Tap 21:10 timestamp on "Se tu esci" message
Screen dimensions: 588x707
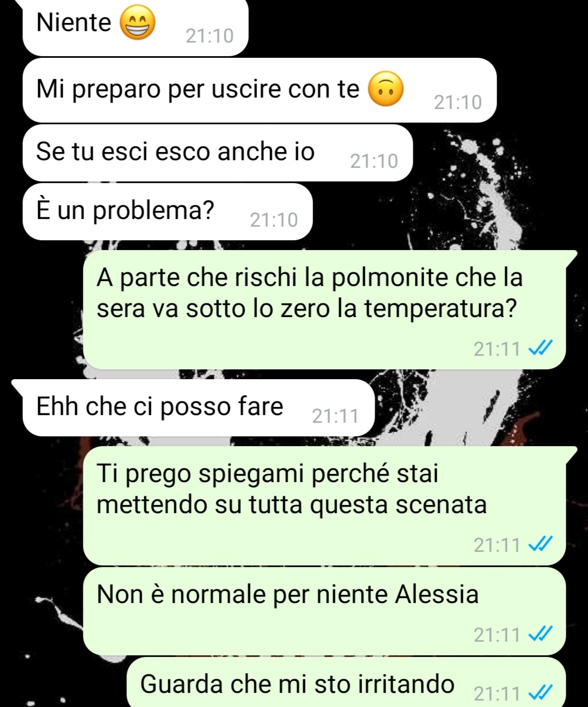click(x=374, y=161)
